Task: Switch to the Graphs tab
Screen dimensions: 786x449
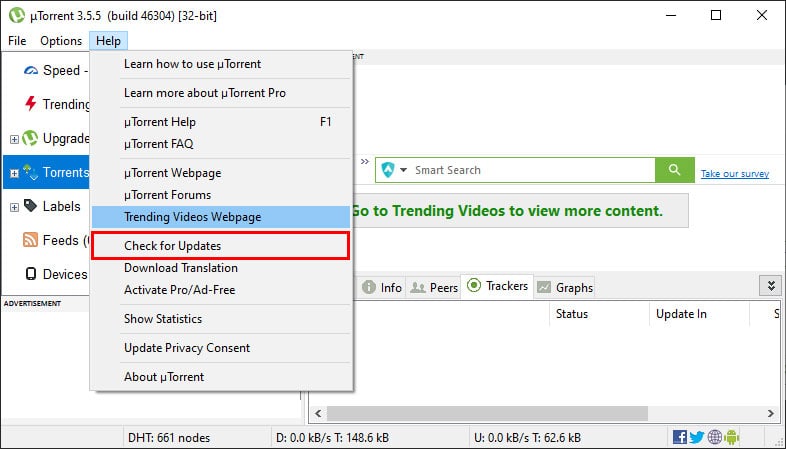Action: tap(565, 288)
